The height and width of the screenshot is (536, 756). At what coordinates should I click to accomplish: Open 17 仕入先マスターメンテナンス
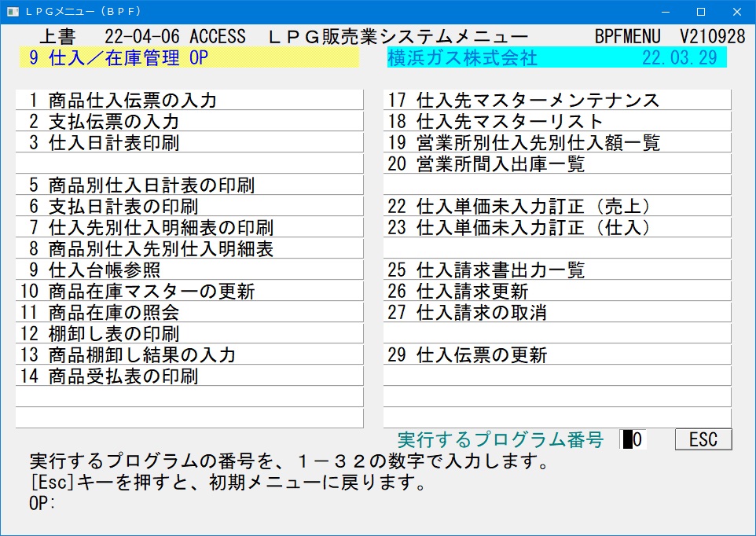[557, 100]
